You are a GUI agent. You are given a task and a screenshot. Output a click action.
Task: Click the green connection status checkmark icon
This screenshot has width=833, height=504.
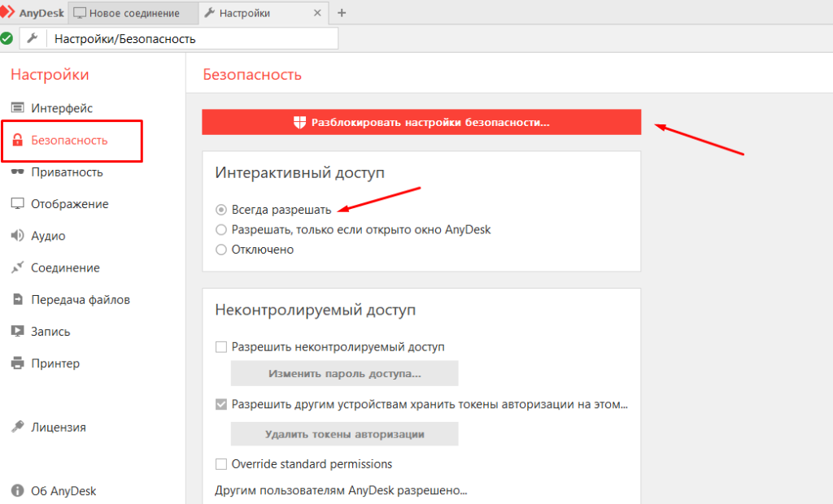(x=7, y=38)
